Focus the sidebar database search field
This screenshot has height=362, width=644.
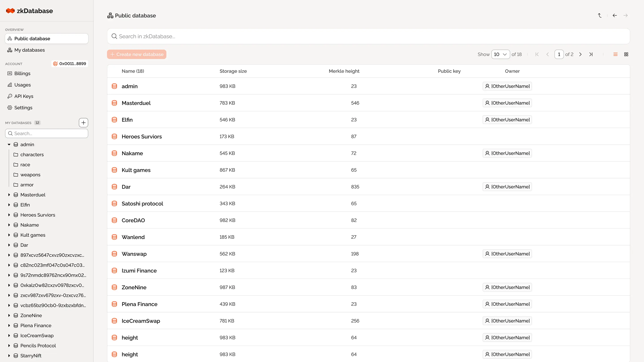click(x=47, y=133)
